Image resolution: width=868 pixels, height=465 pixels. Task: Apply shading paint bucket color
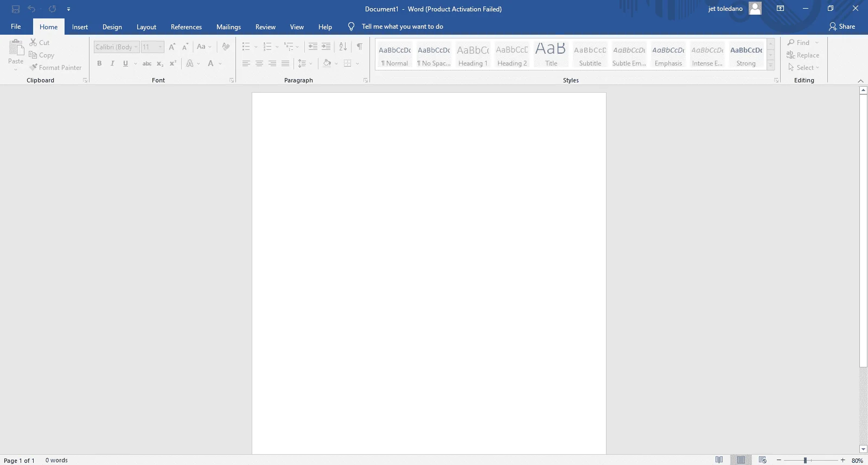coord(327,63)
